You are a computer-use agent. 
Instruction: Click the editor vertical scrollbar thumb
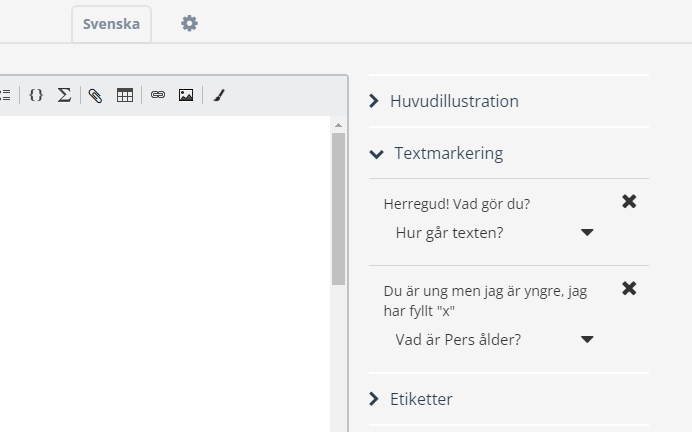(338, 209)
